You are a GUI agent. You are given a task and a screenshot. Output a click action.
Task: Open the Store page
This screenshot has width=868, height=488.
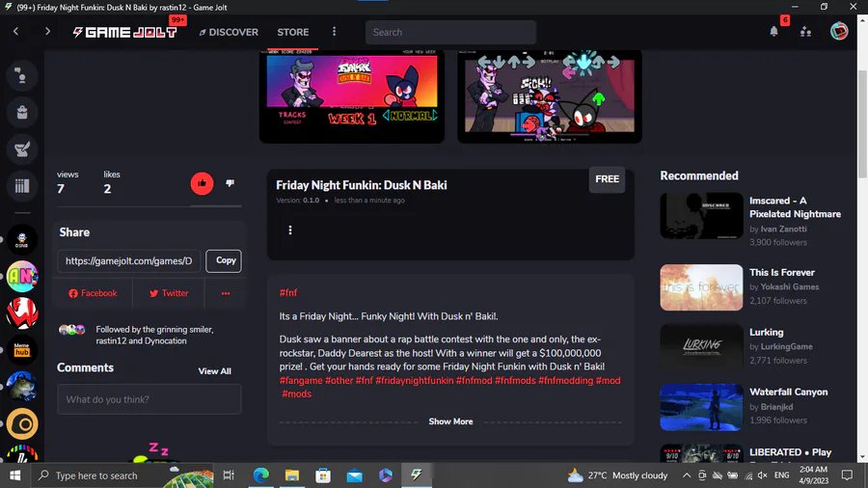pyautogui.click(x=293, y=32)
